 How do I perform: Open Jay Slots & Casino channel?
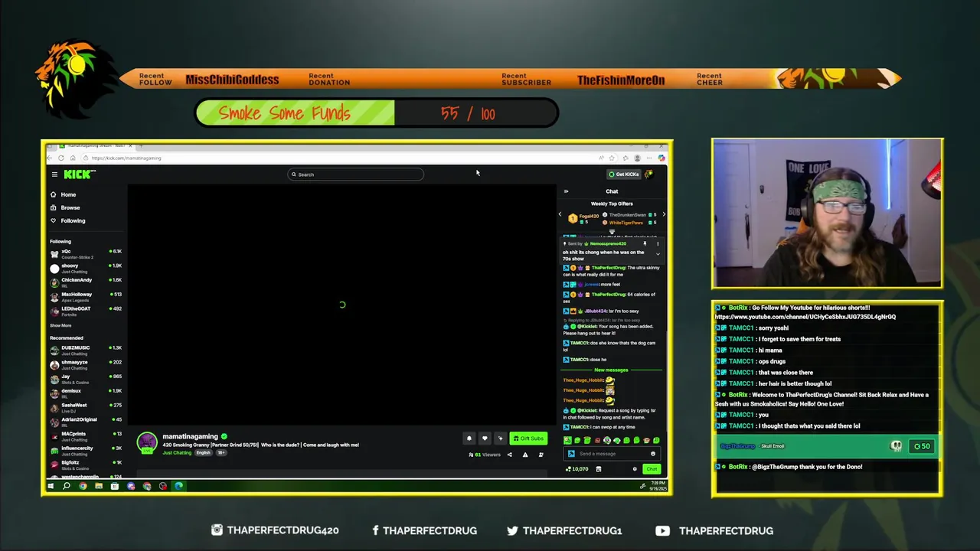pyautogui.click(x=86, y=379)
